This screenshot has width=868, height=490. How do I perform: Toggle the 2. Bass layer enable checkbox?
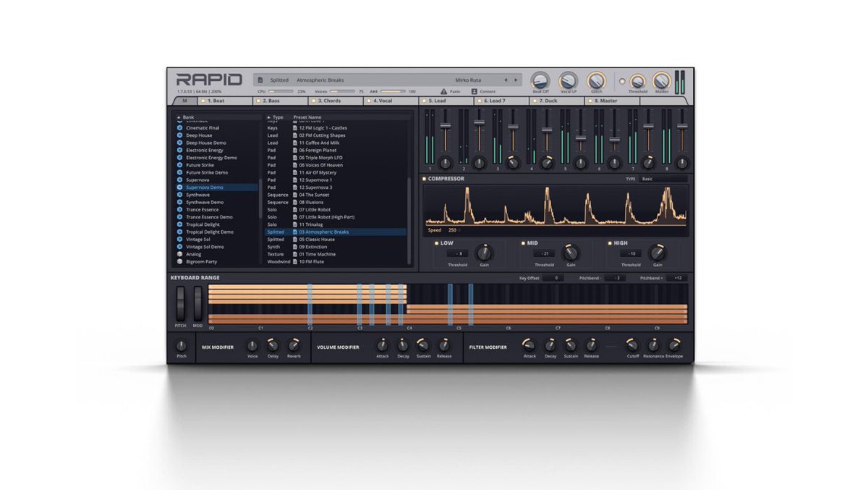pyautogui.click(x=259, y=101)
